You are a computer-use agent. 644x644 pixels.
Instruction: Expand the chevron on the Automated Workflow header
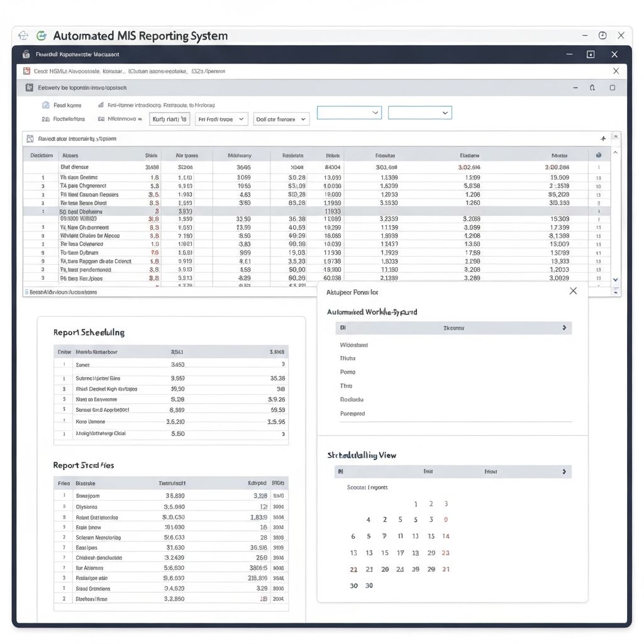pos(565,328)
